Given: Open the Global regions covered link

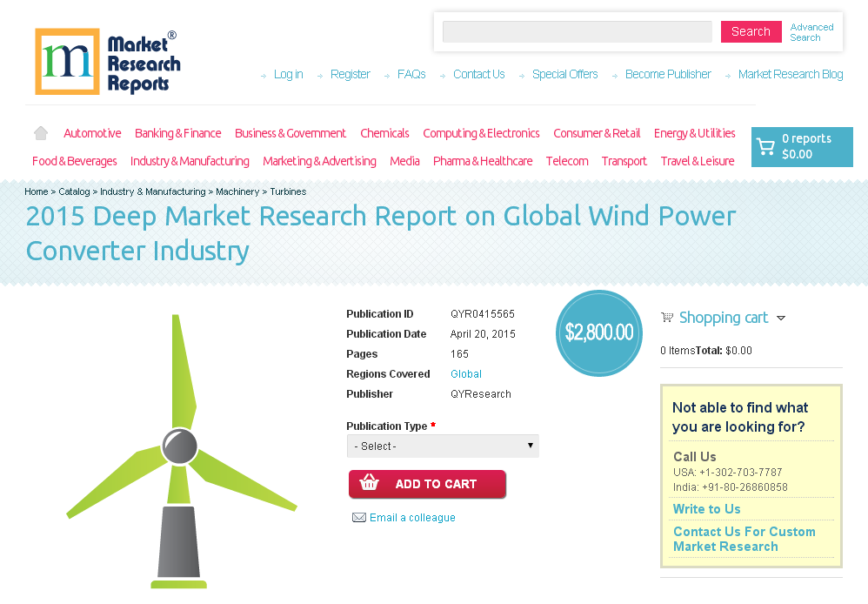Looking at the screenshot, I should [465, 373].
